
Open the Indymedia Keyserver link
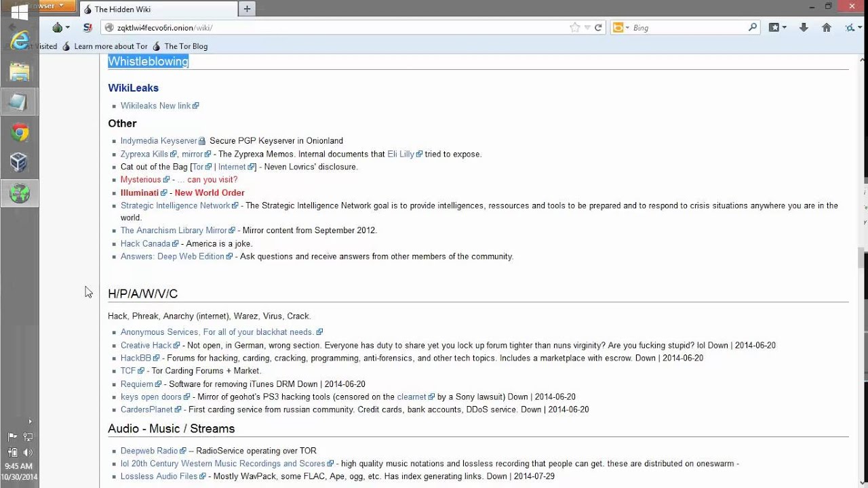[159, 141]
